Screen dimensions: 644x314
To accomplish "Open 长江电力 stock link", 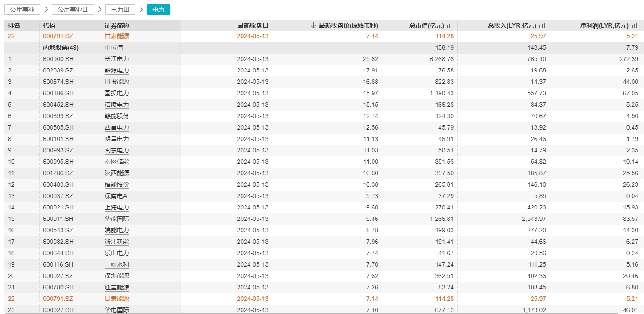I will click(116, 59).
